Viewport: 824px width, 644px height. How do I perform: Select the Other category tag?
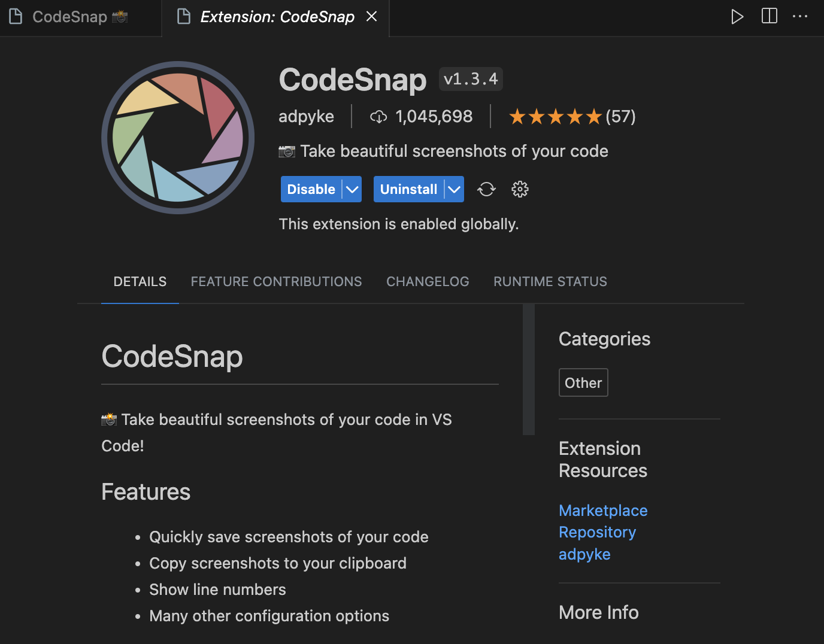[583, 382]
